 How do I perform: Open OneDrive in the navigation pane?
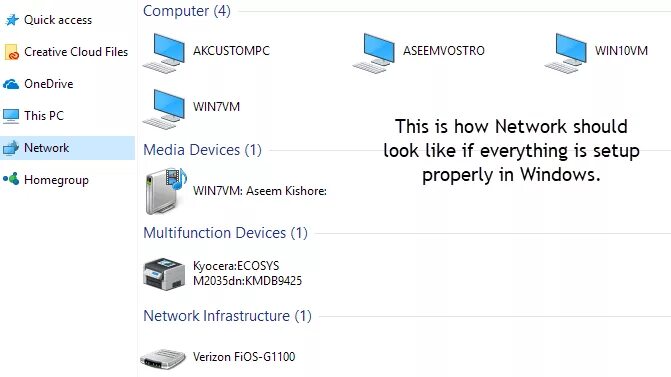point(39,84)
